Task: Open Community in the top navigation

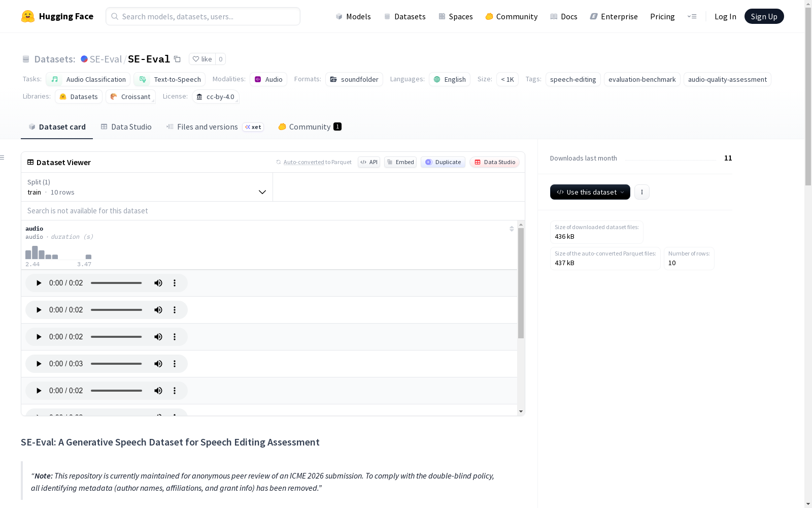Action: pos(512,16)
